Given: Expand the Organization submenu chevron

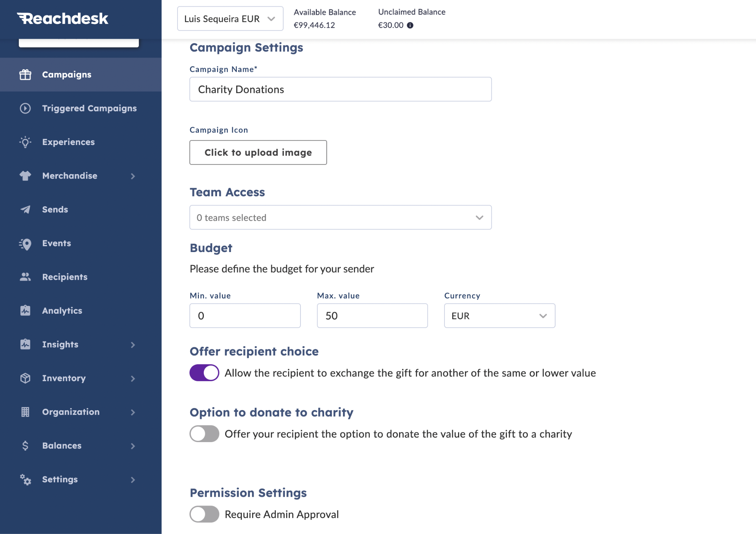Looking at the screenshot, I should click(x=133, y=412).
